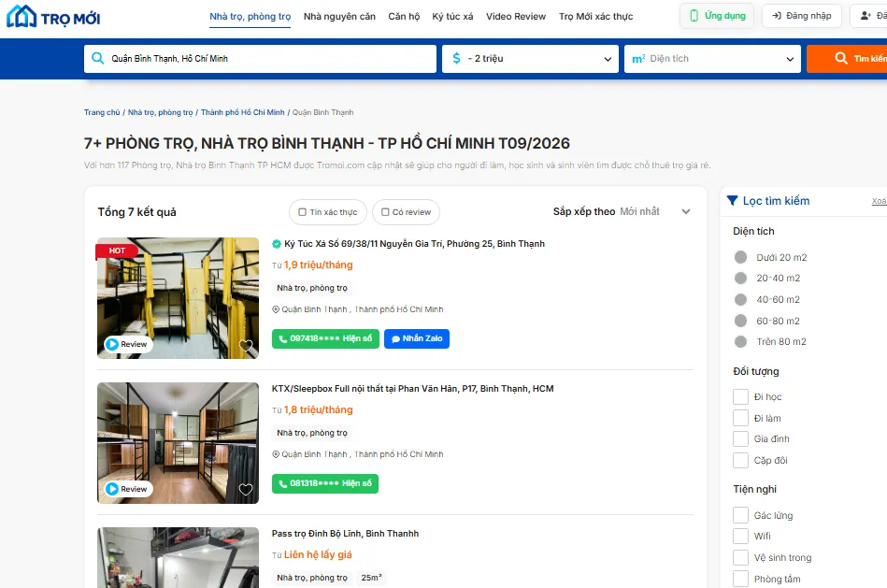
Task: Open Nhà nguyên căn menu
Action: point(339,17)
